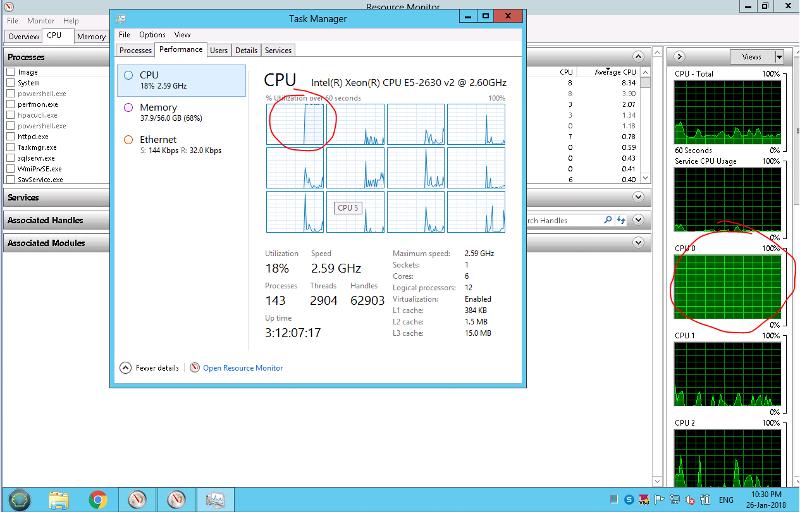
Task: Collapse the Processes section chevron
Action: (638, 57)
